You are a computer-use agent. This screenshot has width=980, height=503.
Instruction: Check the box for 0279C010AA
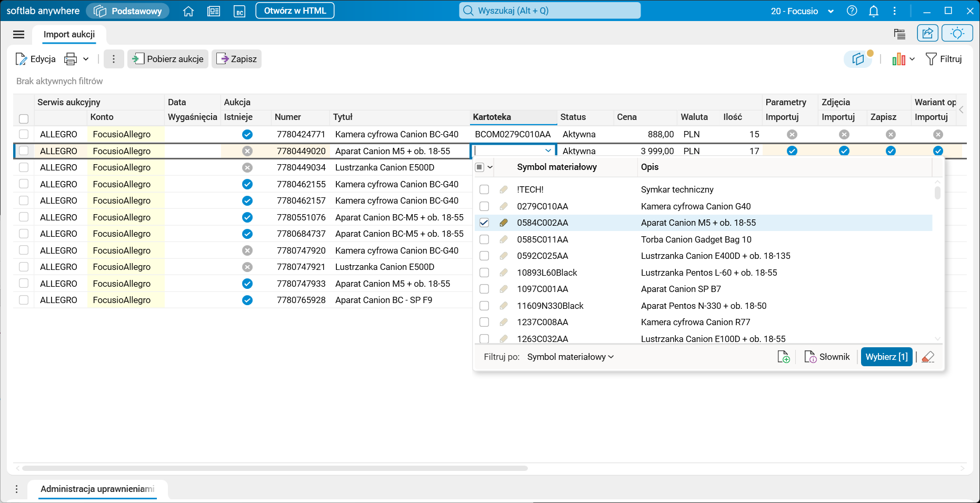[484, 206]
